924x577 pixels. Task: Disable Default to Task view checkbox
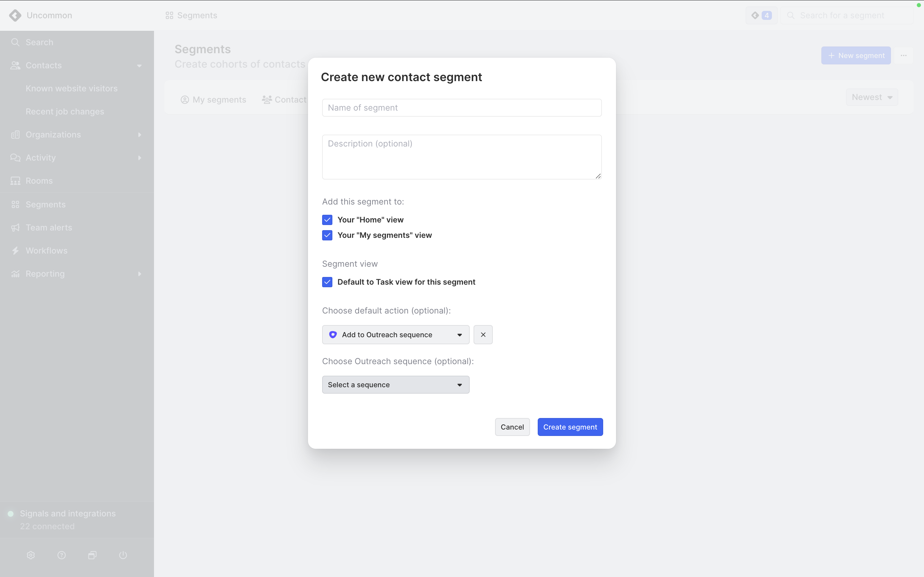pos(327,282)
